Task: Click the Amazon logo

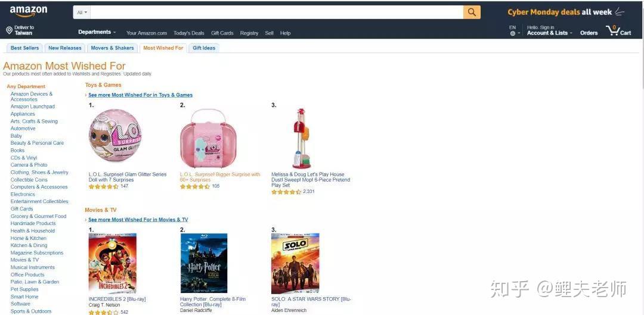Action: [x=29, y=11]
